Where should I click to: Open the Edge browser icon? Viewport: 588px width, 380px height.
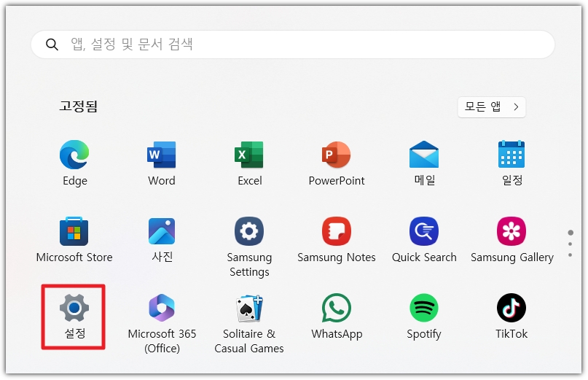click(x=74, y=155)
